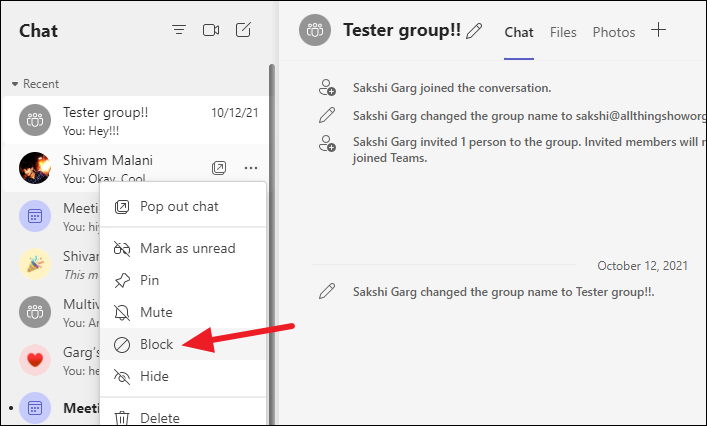Start a new chat with compose icon
707x426 pixels.
pos(243,30)
